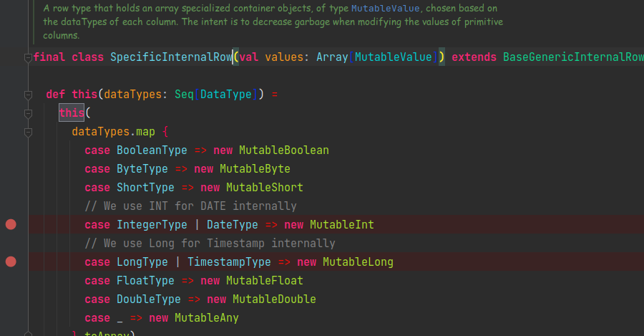Click MutableBoolean class reference
The height and width of the screenshot is (336, 644).
284,150
